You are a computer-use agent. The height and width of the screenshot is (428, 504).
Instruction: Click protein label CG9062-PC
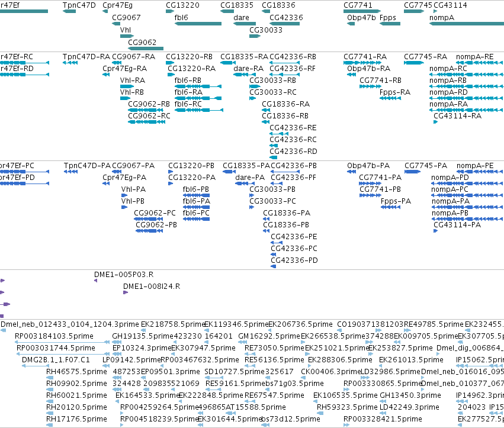tap(155, 213)
